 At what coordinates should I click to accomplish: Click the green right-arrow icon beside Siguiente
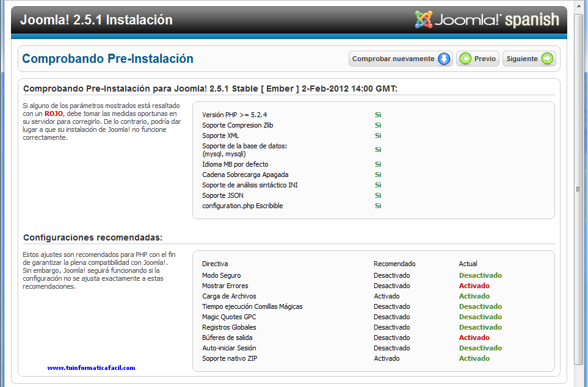coord(548,59)
